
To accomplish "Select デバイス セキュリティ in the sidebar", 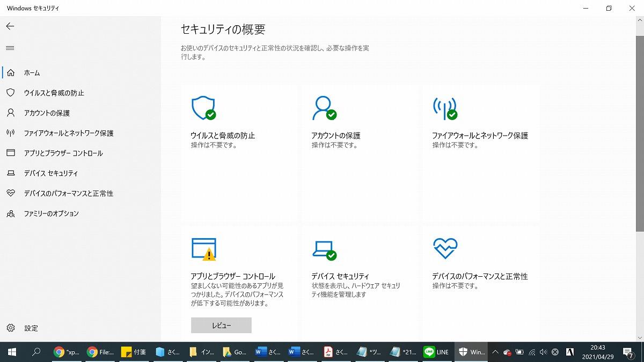I will [51, 173].
